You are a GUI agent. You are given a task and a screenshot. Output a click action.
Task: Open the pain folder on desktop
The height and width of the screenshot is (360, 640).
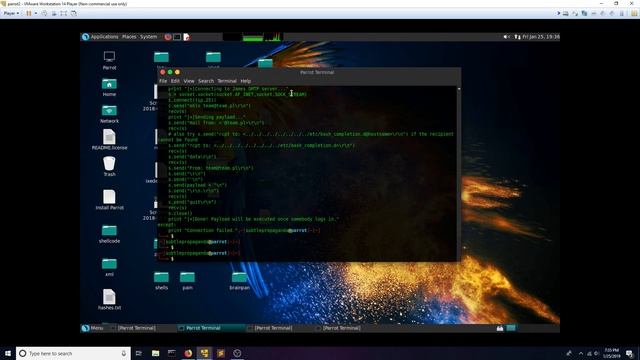[187, 281]
